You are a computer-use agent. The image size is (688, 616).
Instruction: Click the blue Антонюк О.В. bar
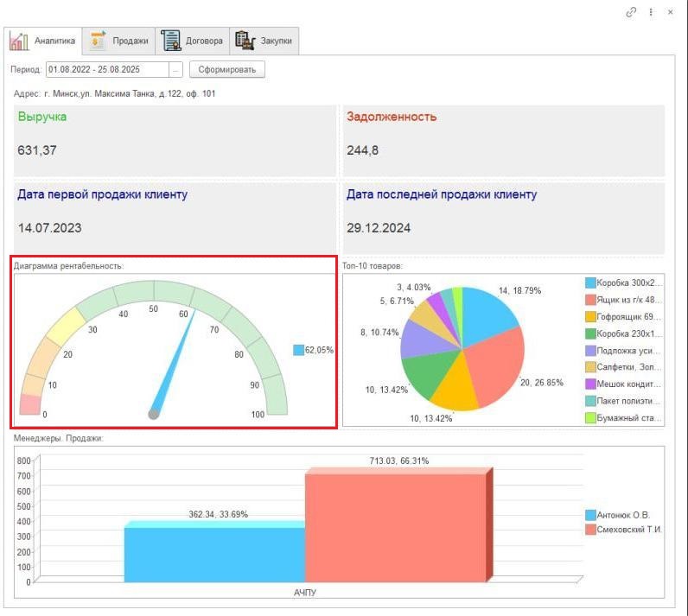pyautogui.click(x=214, y=553)
